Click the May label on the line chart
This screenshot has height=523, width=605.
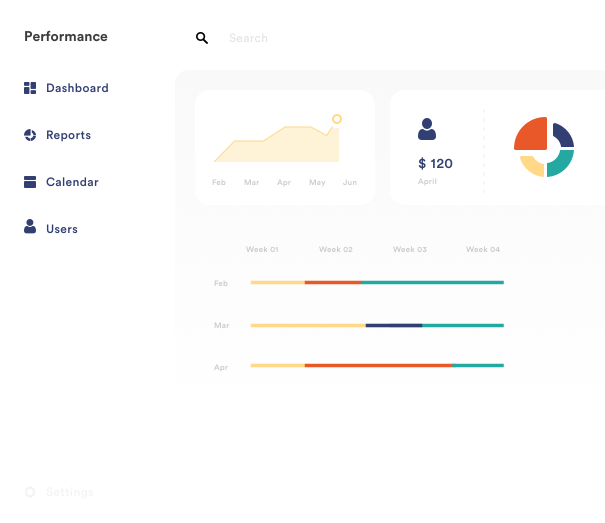(x=317, y=182)
